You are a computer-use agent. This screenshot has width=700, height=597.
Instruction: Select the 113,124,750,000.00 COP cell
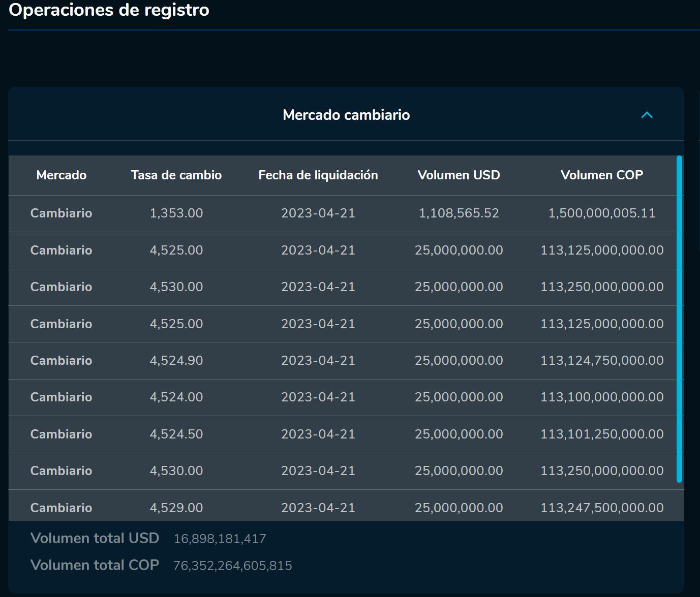point(601,361)
